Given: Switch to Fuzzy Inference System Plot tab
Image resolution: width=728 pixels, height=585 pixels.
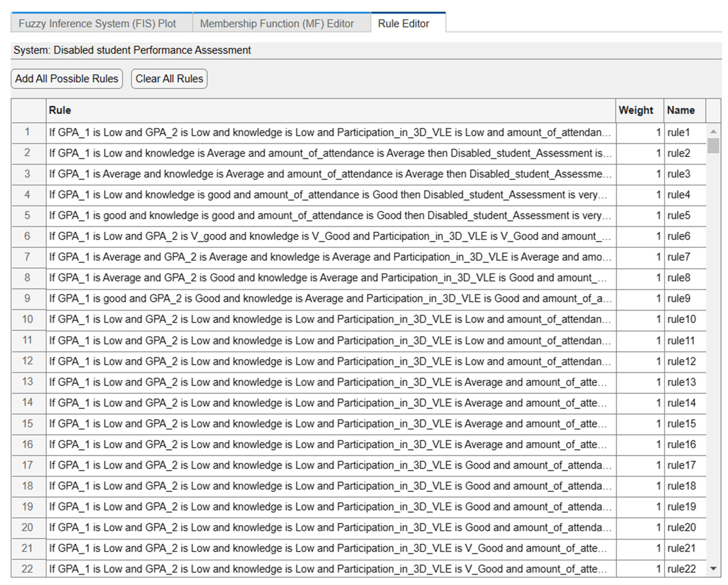Looking at the screenshot, I should click(97, 24).
